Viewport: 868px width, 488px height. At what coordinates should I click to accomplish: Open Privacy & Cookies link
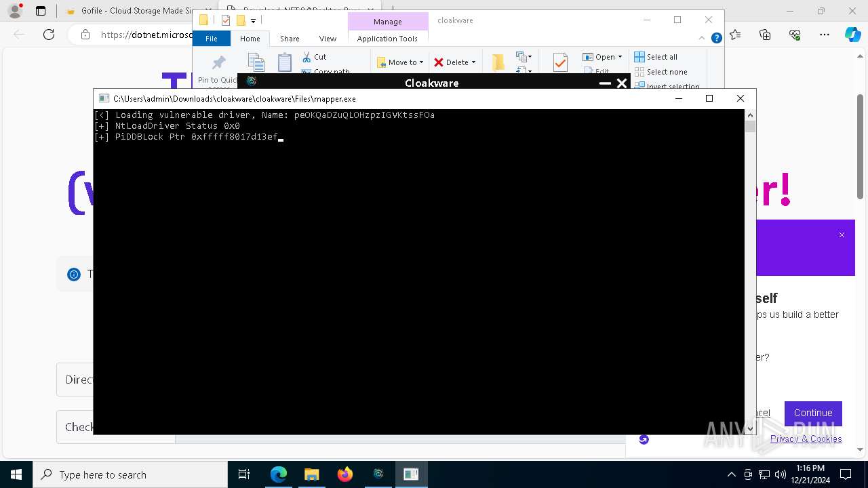(x=806, y=439)
